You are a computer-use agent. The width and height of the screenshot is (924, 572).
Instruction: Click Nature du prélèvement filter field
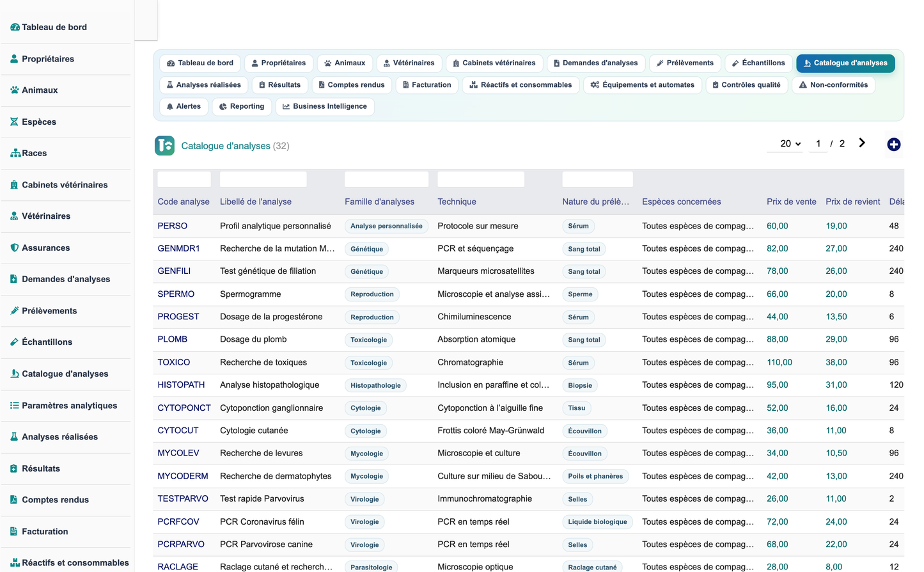pos(598,179)
